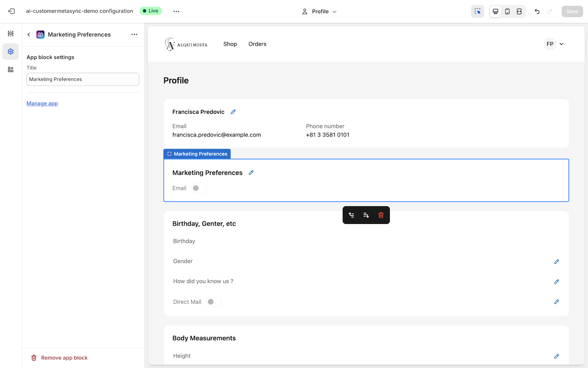Toggle the inspector selection mode button
The height and width of the screenshot is (368, 588).
pos(477,11)
